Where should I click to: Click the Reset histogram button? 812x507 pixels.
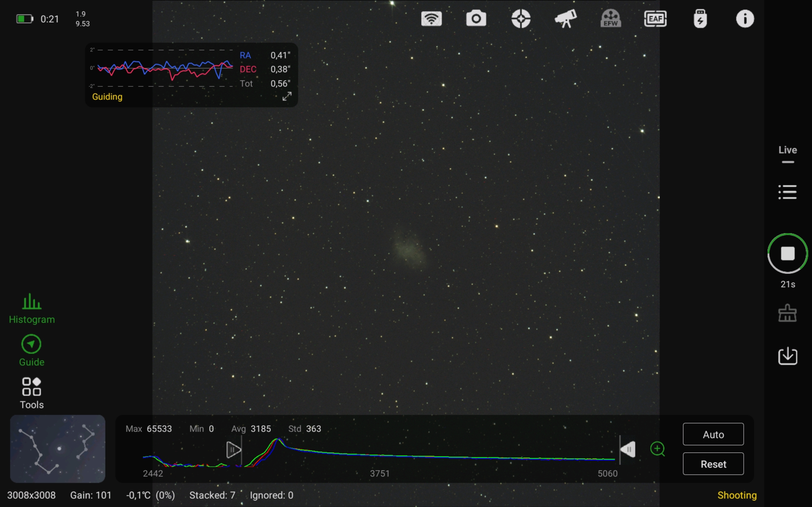pos(713,464)
